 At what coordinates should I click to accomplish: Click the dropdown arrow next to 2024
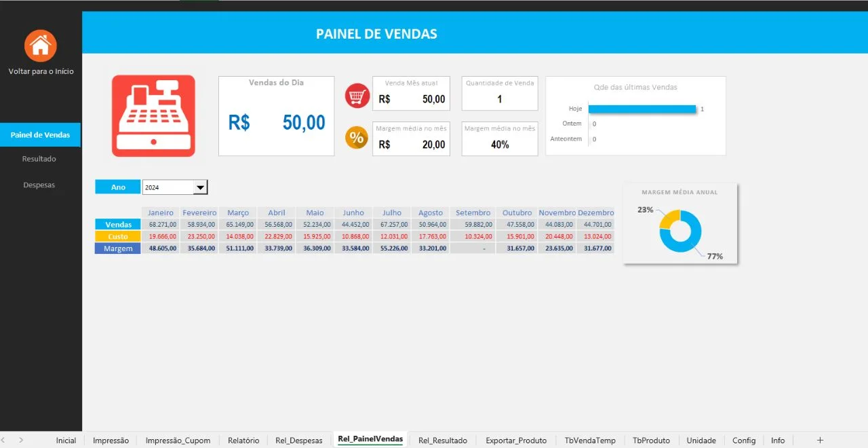pyautogui.click(x=199, y=187)
